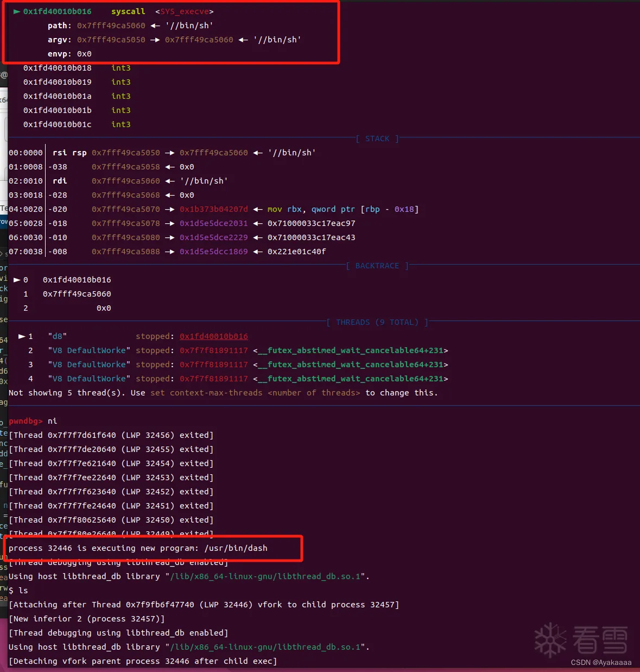Click thread 4 futex_abstimed_wait_cancelable64+231 symbol

click(351, 379)
